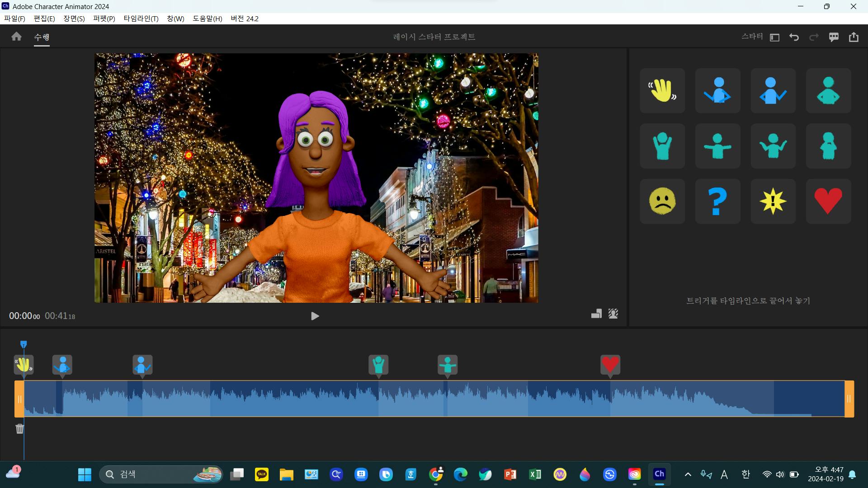The height and width of the screenshot is (488, 868).
Task: Open the 타임라인(T) menu
Action: (x=141, y=19)
